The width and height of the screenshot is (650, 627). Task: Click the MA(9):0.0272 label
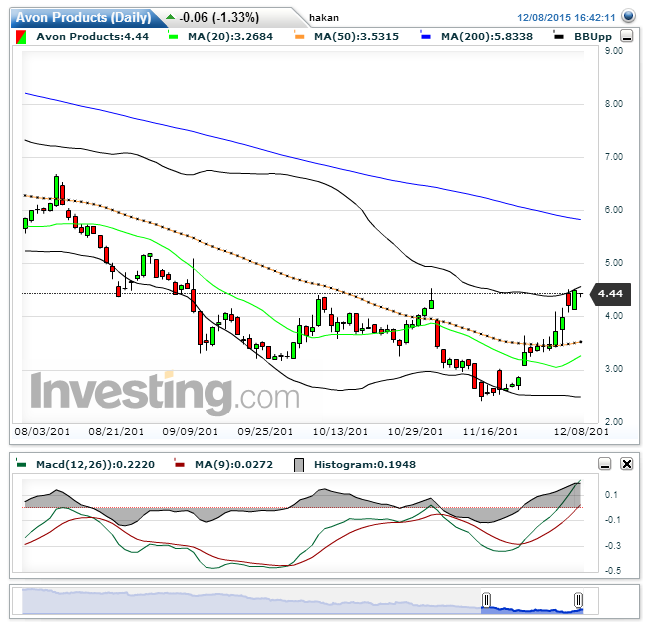[234, 465]
